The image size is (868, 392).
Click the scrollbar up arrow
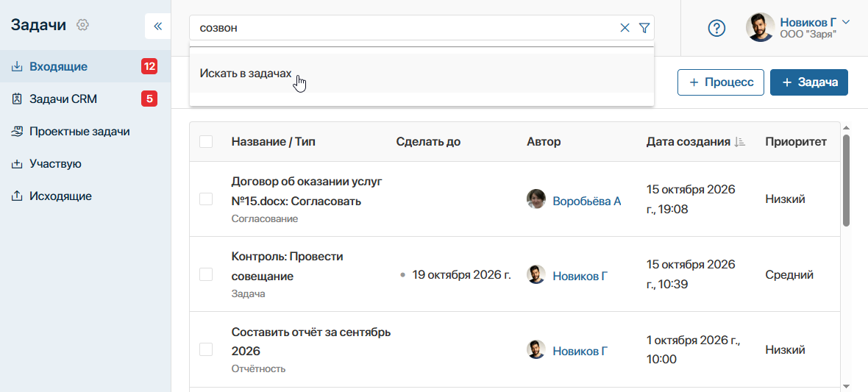coord(846,128)
